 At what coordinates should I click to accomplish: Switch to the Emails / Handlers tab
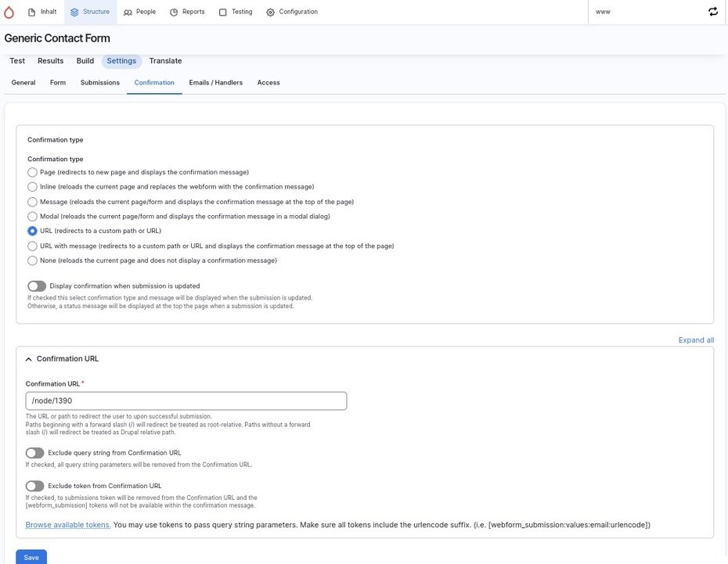click(215, 83)
